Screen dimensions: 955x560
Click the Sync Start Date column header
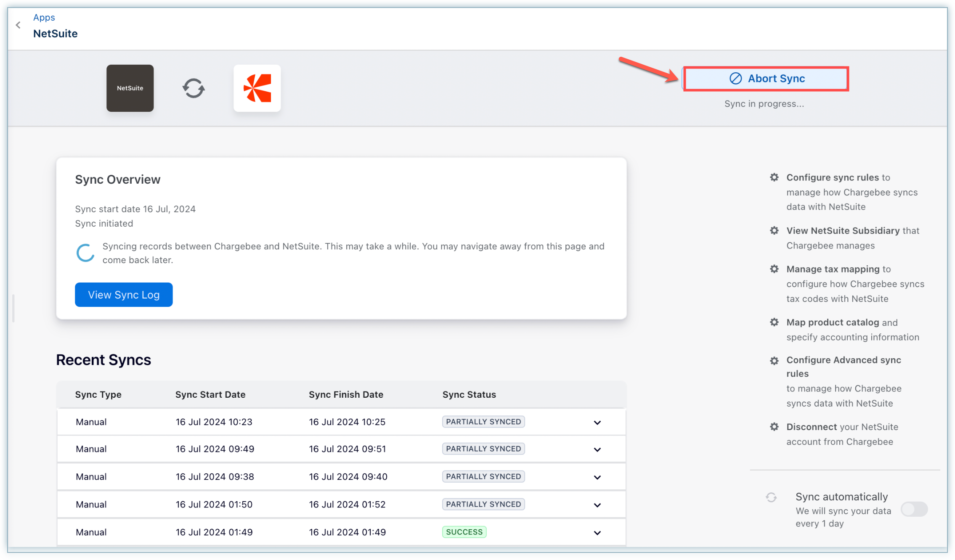point(210,394)
